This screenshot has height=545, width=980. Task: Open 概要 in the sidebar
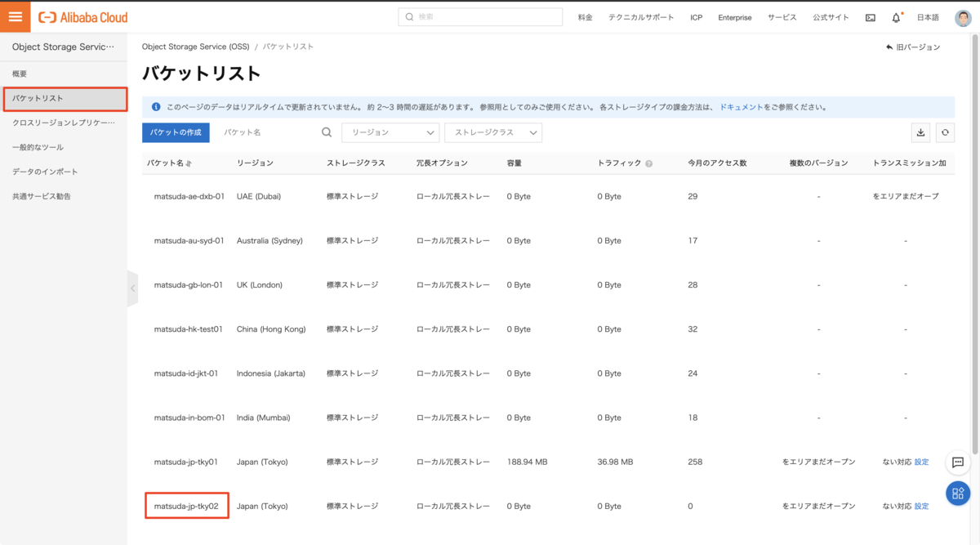point(20,74)
